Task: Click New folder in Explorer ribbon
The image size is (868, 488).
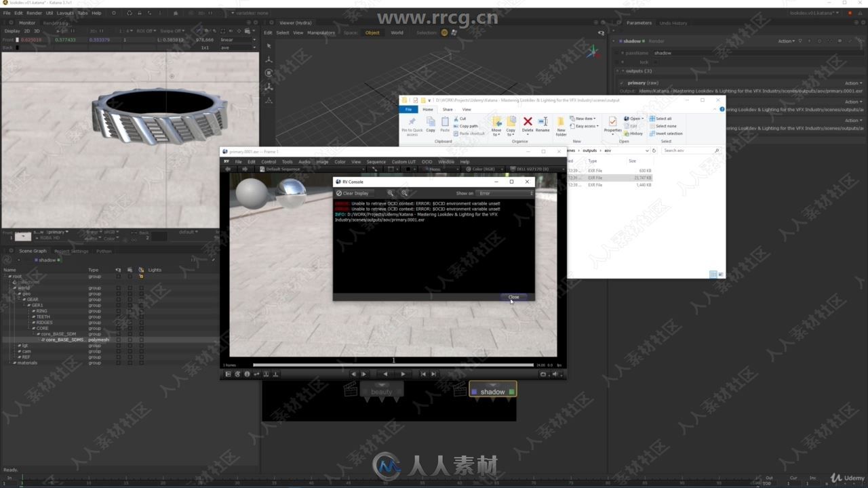Action: 561,127
